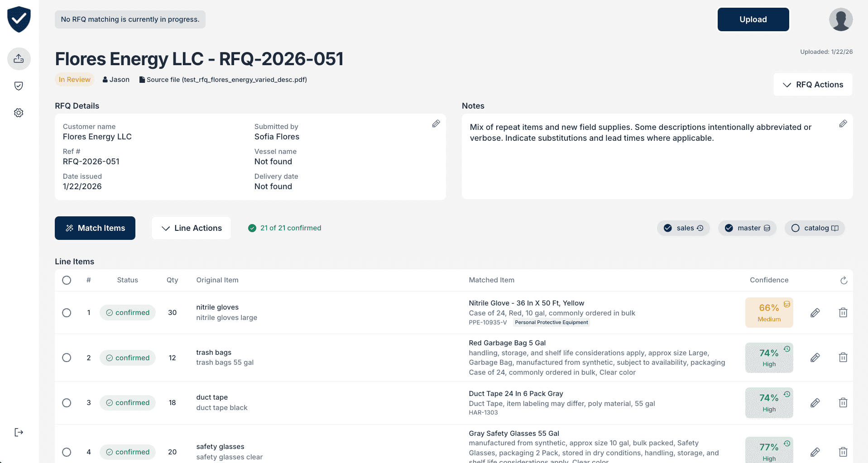Viewport: 868px width, 463px height.
Task: Open the RFQ Actions dropdown
Action: coord(812,84)
